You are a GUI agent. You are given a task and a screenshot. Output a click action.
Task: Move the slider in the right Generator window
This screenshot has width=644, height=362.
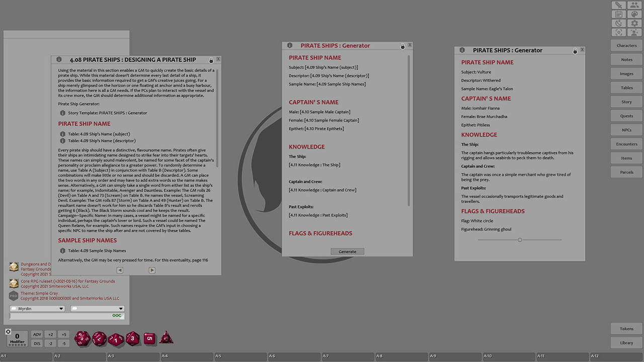click(x=519, y=240)
